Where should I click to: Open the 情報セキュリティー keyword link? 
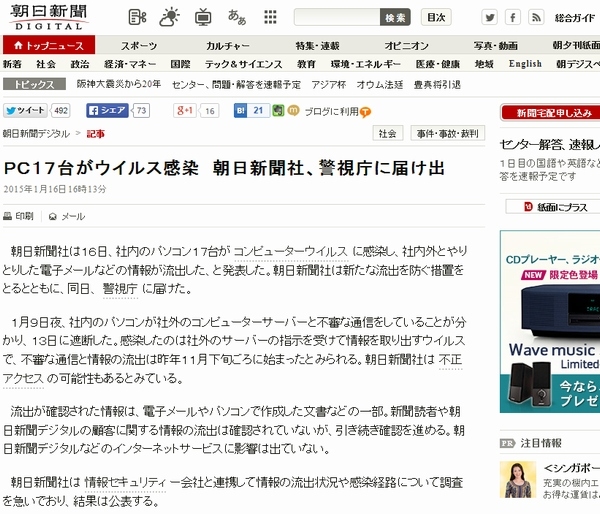pyautogui.click(x=125, y=482)
